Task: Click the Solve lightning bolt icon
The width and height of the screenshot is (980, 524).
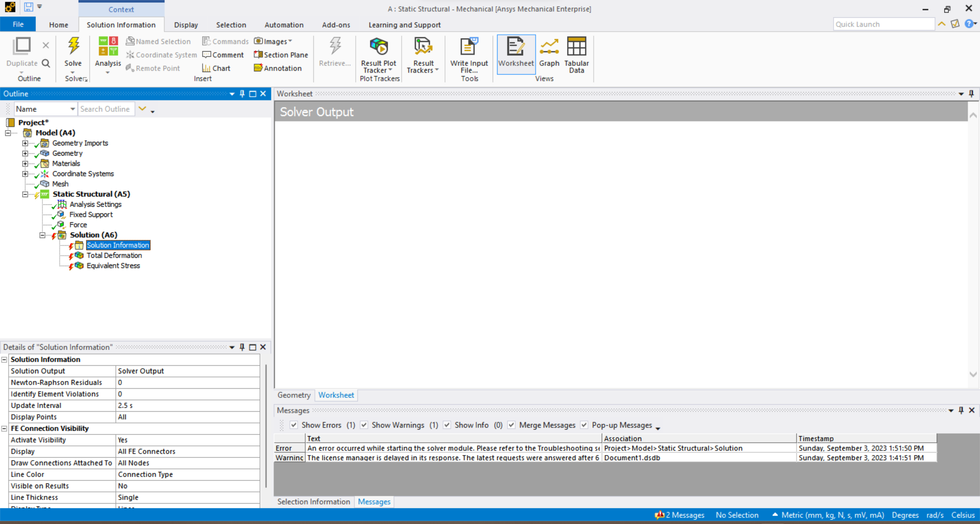Action: click(73, 46)
